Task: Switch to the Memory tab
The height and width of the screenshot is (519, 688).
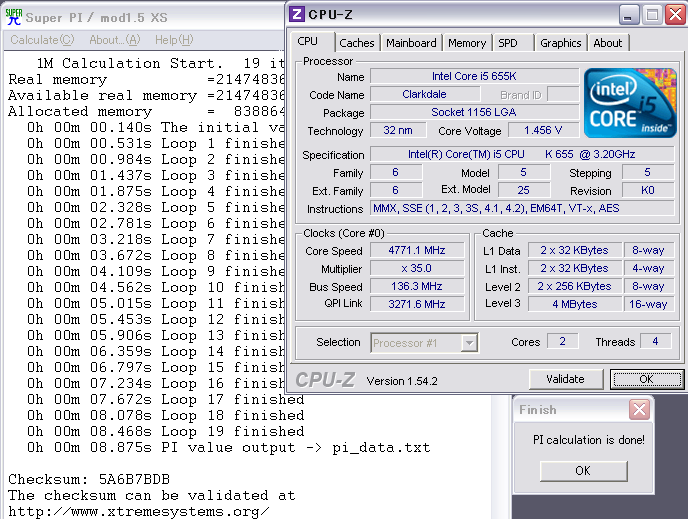Action: [467, 43]
